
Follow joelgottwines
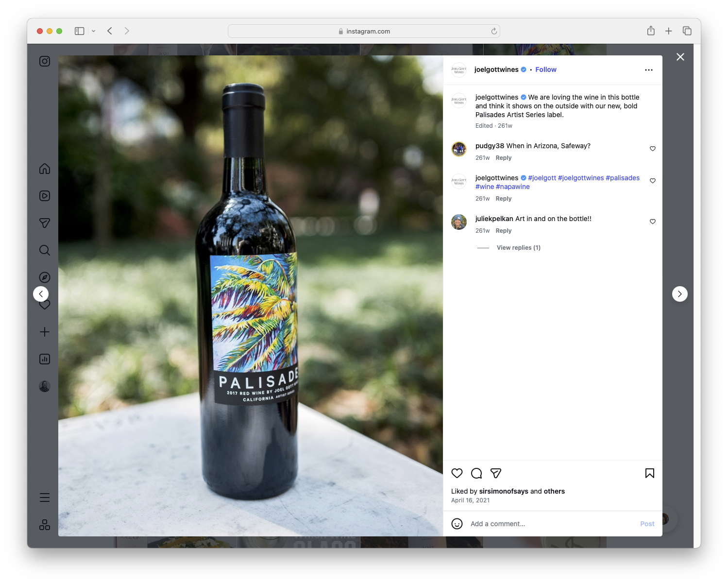coord(545,69)
